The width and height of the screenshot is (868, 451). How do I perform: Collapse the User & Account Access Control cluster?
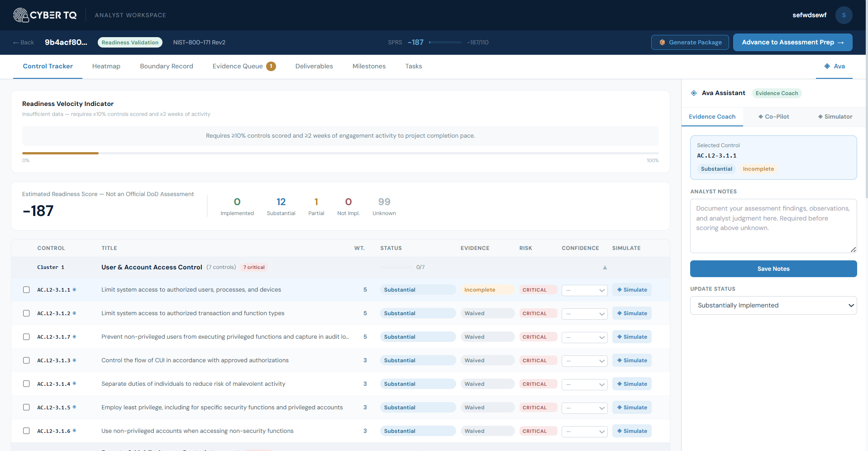(x=605, y=267)
